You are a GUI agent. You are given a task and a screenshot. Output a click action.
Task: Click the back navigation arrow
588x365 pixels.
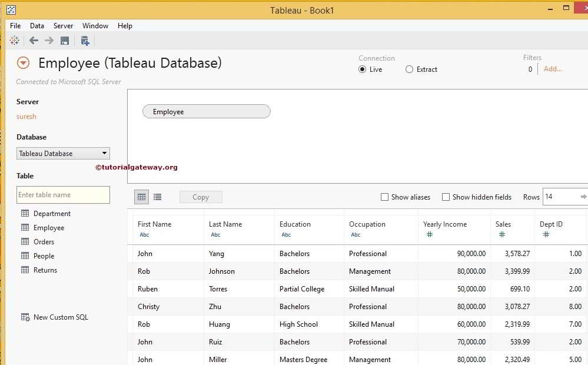tap(34, 40)
